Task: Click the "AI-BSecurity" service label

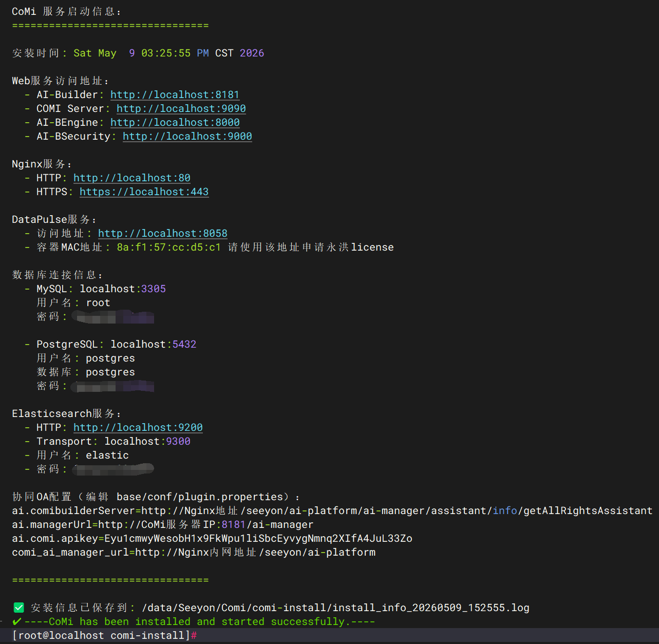Action: (73, 136)
